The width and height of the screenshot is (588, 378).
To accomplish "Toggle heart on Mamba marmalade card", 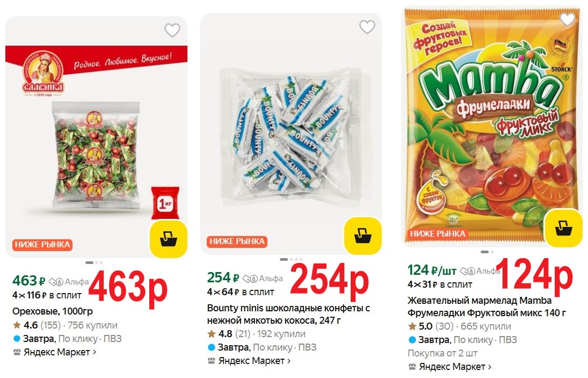I will 567,19.
